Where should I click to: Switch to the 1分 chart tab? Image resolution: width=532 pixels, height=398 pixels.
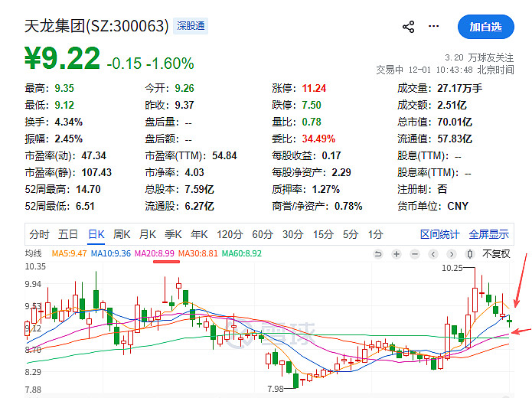tap(376, 234)
